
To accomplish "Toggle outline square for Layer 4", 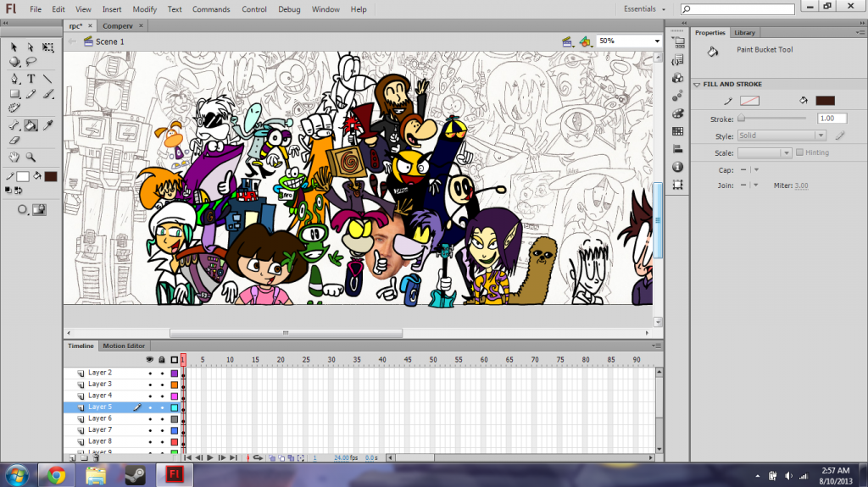I will tap(175, 396).
